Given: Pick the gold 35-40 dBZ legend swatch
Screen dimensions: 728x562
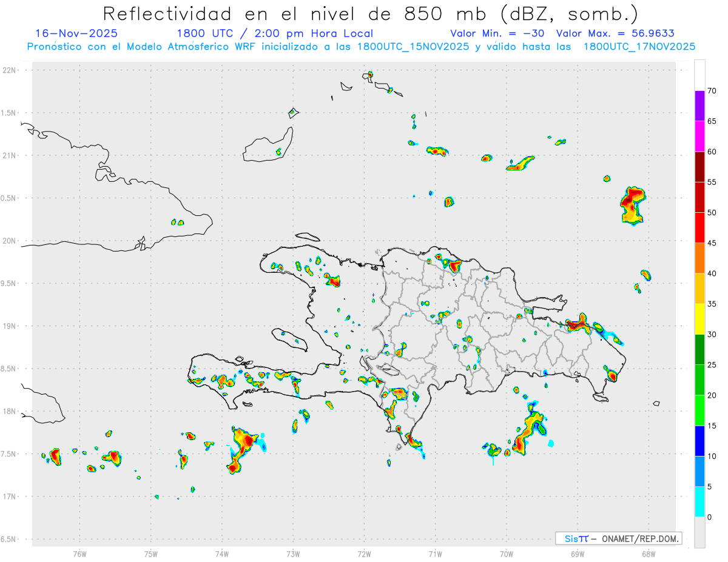Looking at the screenshot, I should click(699, 289).
